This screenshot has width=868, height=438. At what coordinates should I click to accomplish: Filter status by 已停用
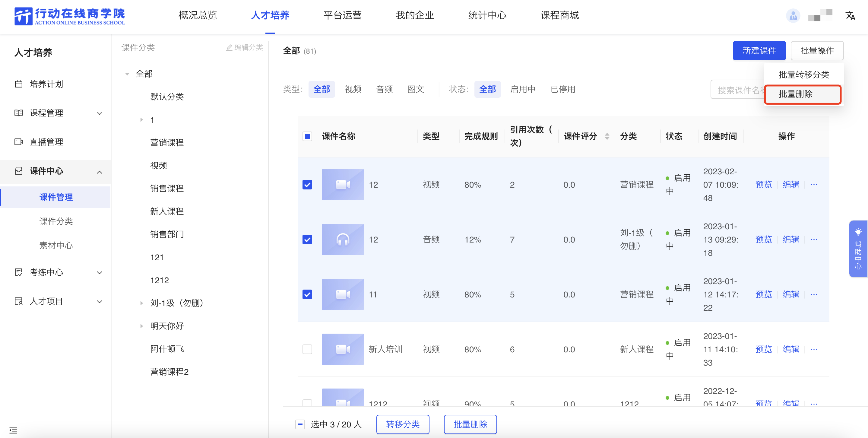pos(563,89)
